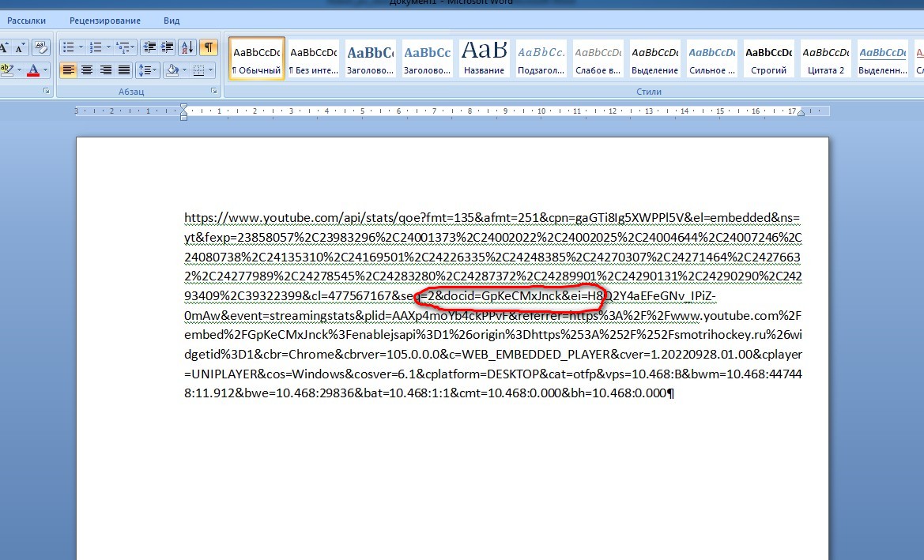The image size is (924, 560).
Task: Apply the Название title style
Action: [484, 58]
